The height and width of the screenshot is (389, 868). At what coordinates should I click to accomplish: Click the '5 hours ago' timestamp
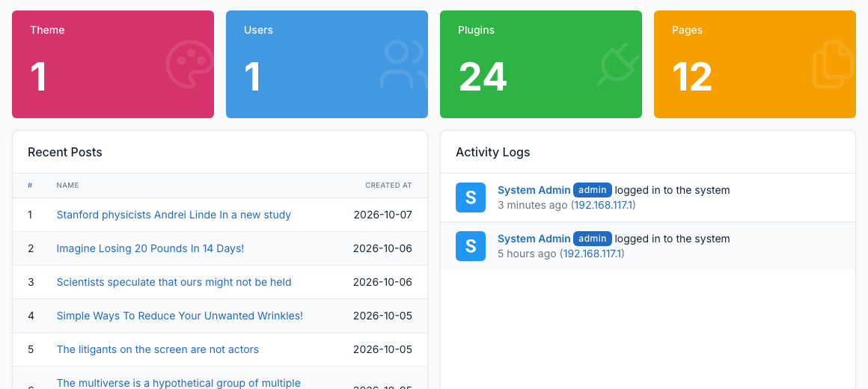click(527, 254)
